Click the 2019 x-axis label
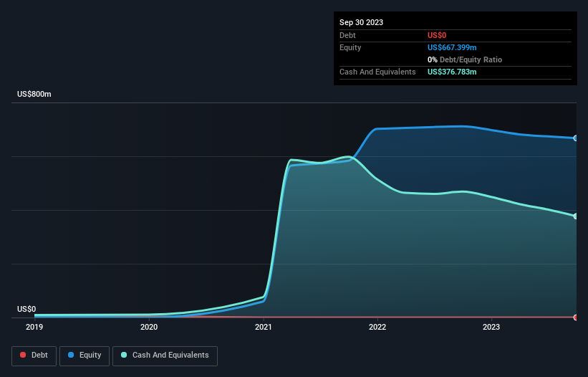The image size is (588, 377). (34, 327)
